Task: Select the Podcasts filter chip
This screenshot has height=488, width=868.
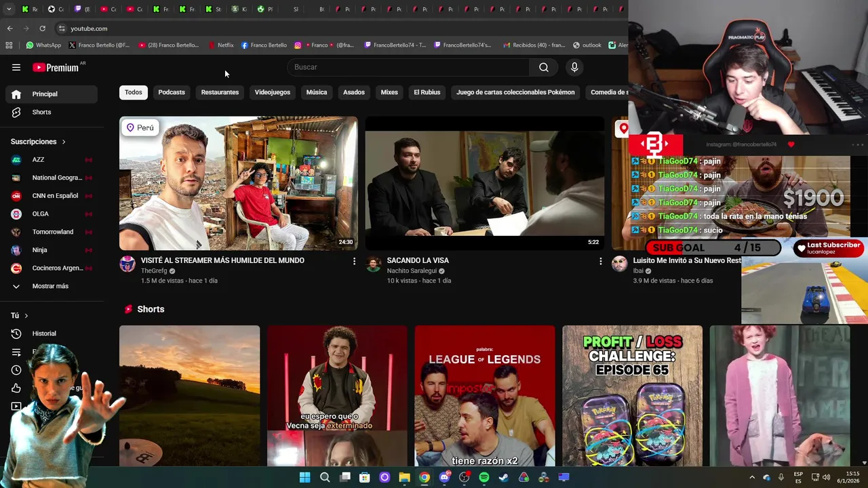Action: 172,92
